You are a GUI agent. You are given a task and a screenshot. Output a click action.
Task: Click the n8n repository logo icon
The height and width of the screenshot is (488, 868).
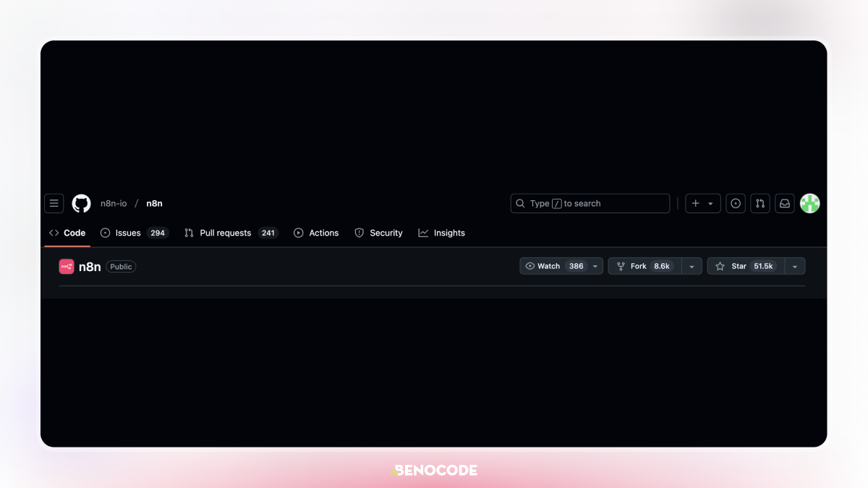67,267
